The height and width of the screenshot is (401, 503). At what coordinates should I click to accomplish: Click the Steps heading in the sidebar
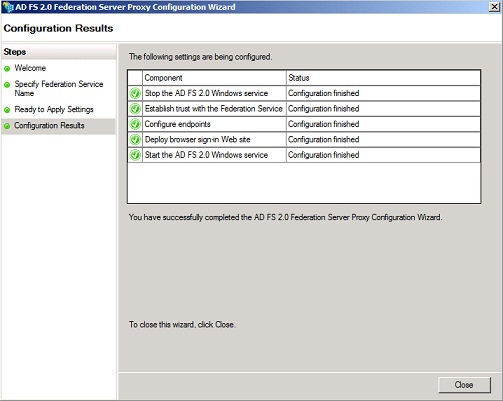point(15,52)
